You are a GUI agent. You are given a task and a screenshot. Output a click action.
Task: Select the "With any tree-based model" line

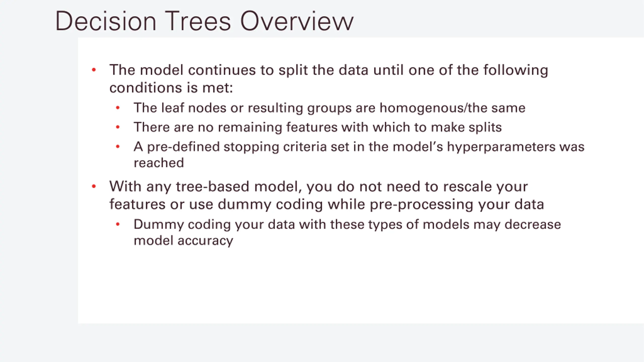point(318,187)
